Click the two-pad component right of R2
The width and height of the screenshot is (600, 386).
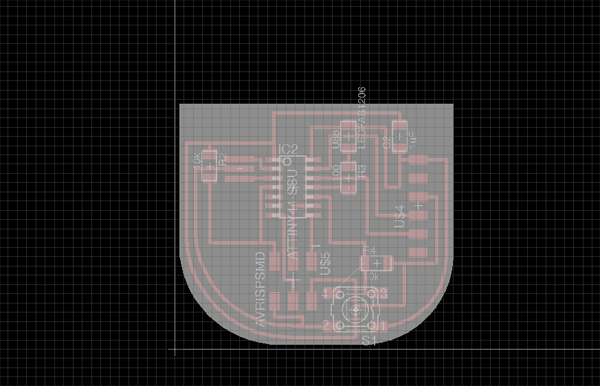pyautogui.click(x=240, y=168)
